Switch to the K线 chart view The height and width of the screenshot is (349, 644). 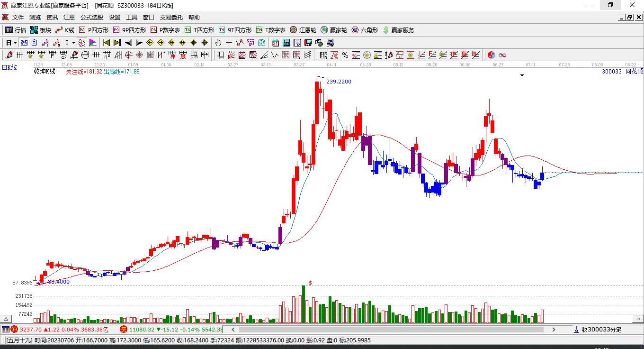pyautogui.click(x=65, y=30)
